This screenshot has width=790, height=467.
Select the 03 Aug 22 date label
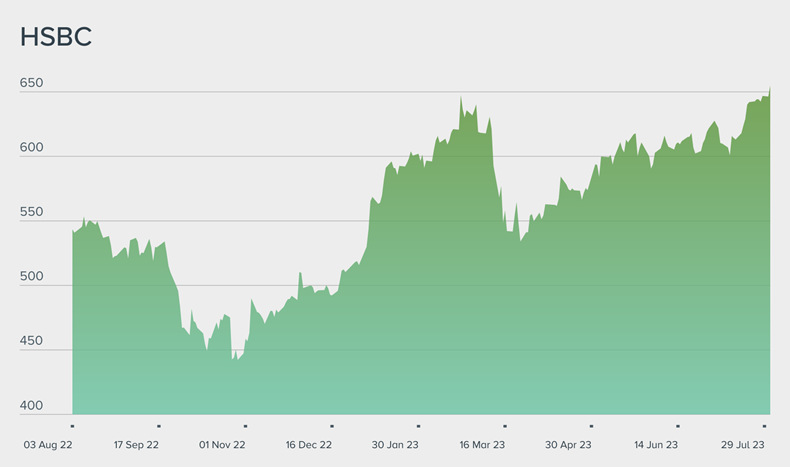(x=50, y=445)
